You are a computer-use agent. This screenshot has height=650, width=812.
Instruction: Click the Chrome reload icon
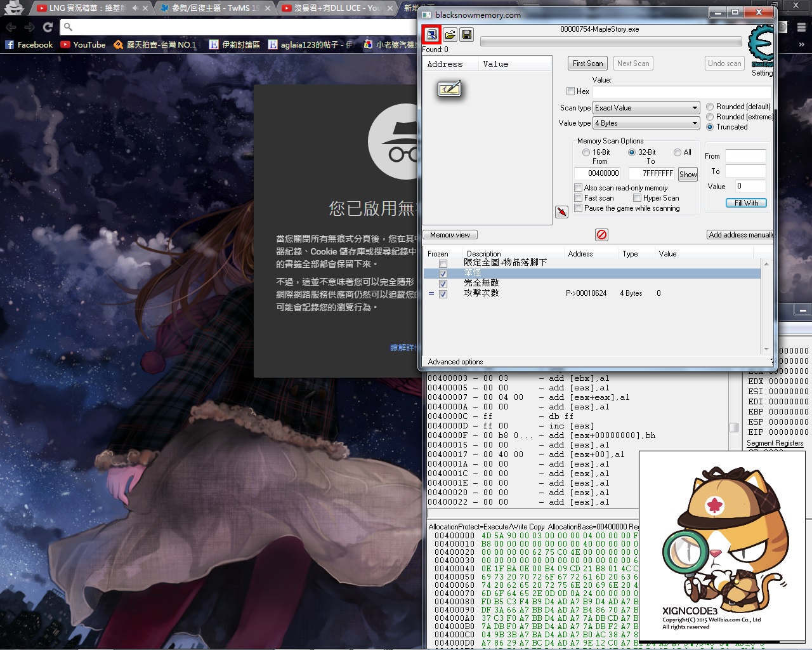click(48, 27)
